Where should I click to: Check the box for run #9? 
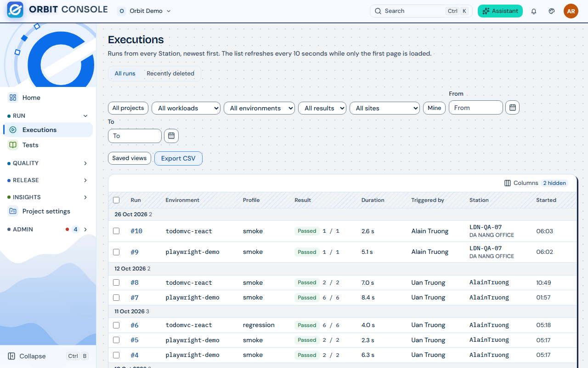pos(116,252)
